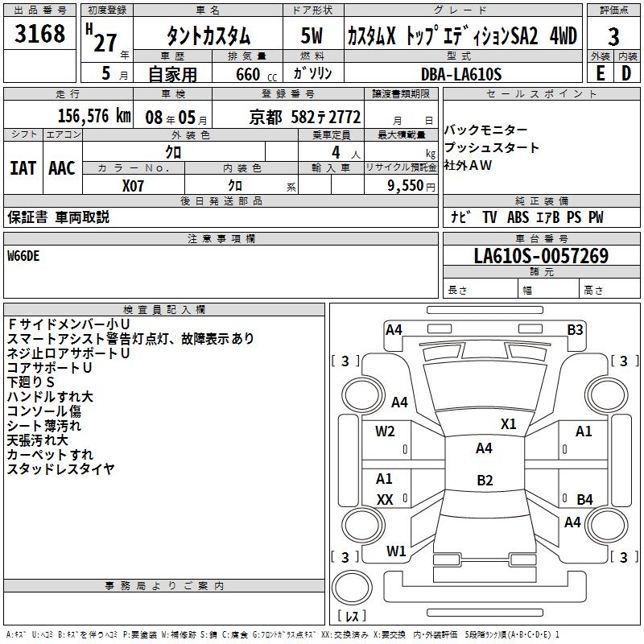Click damage mark W2 on diagram

385,431
